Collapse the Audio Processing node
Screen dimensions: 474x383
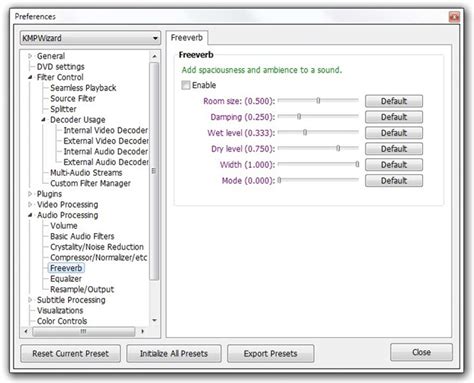coord(30,215)
